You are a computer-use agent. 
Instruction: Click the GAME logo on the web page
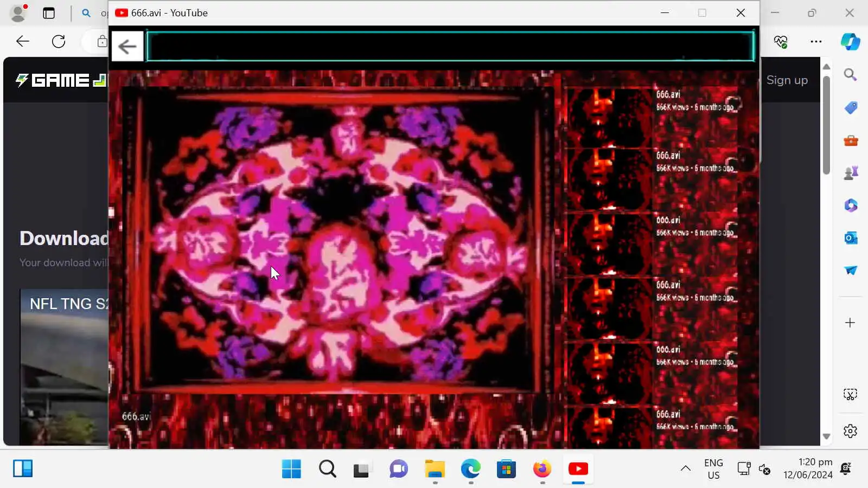(x=61, y=81)
